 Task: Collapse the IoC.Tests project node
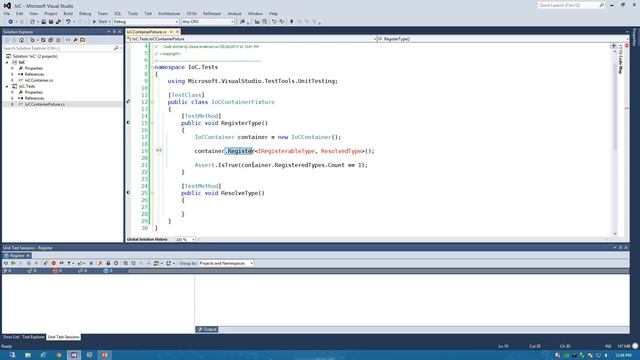(7, 87)
